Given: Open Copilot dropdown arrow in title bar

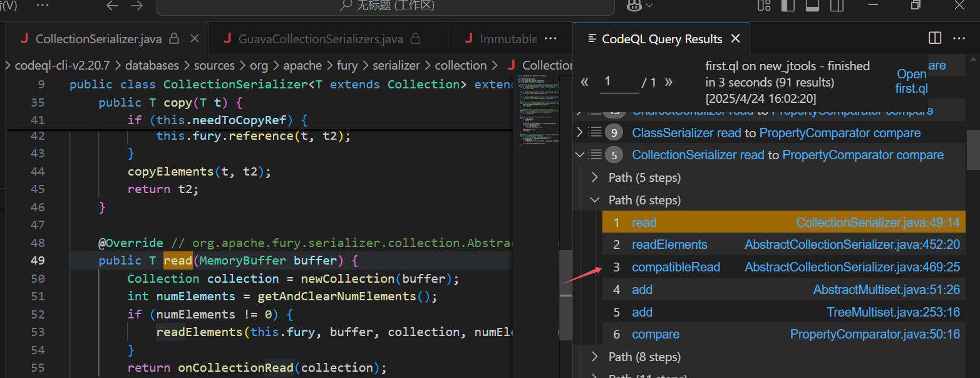Looking at the screenshot, I should click(649, 6).
